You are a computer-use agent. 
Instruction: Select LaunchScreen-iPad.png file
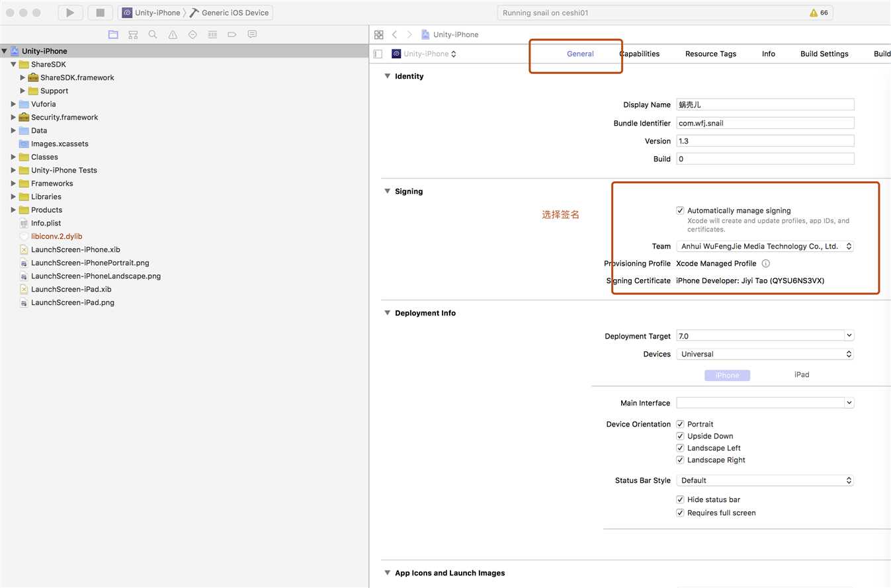pos(72,302)
